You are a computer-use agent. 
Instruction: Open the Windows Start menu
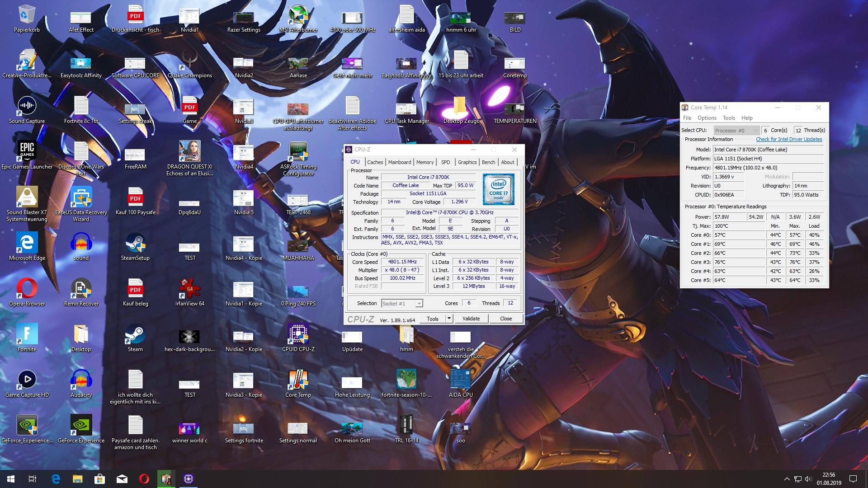click(11, 479)
